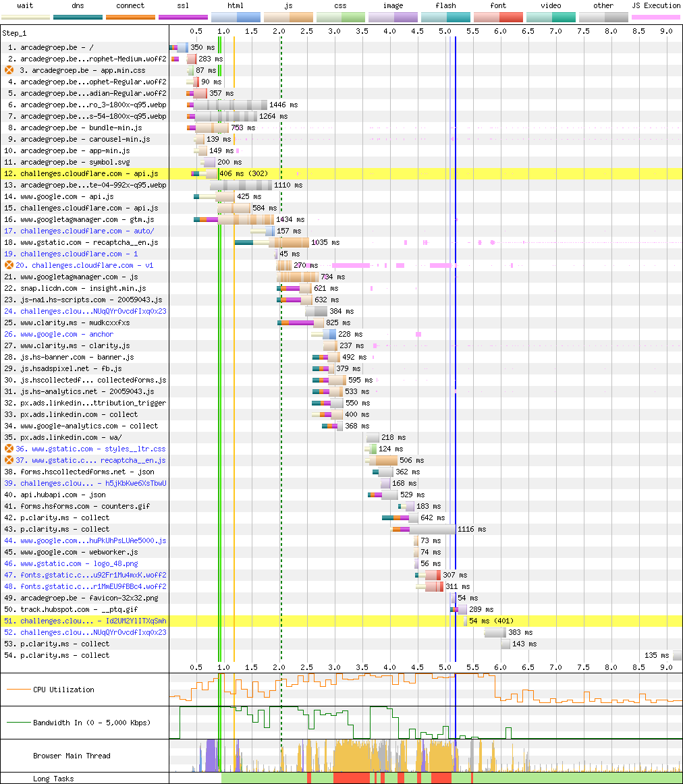Click the blocked icon beside app.min.css request
Image resolution: width=683 pixels, height=784 pixels.
tap(9, 70)
